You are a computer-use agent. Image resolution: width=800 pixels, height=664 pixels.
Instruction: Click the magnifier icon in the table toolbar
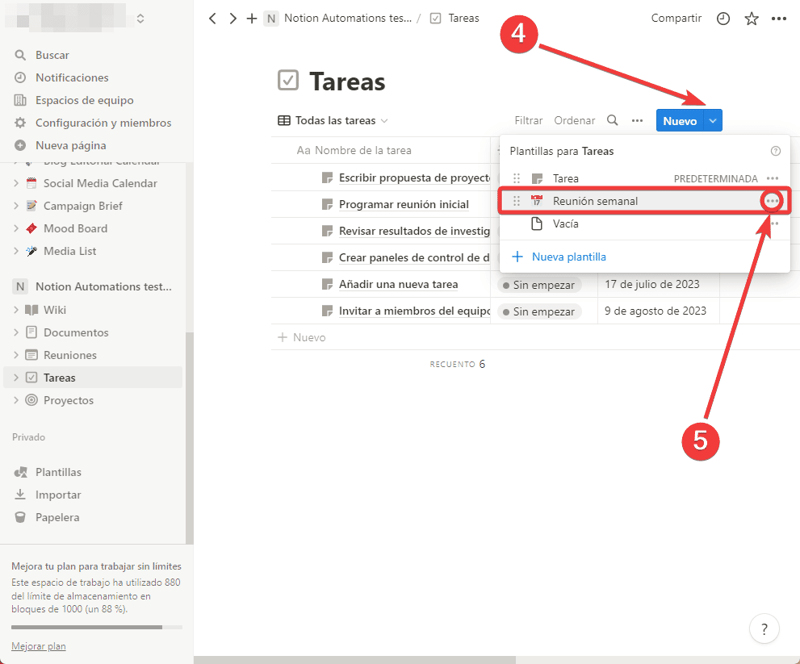coord(612,120)
